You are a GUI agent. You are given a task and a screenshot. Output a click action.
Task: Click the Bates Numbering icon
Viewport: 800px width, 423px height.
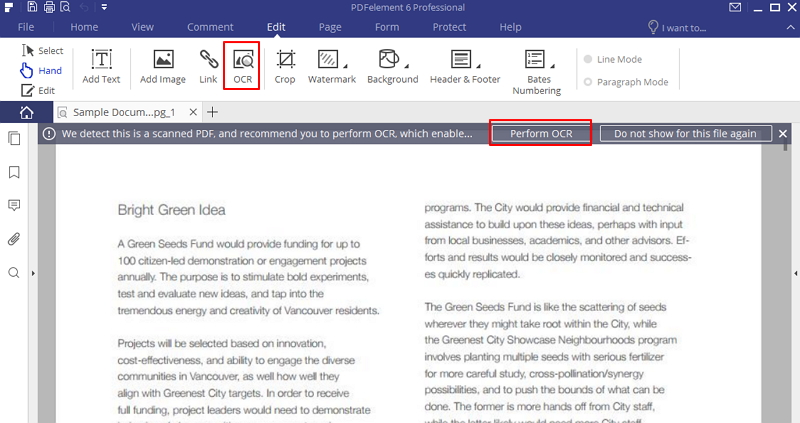pyautogui.click(x=535, y=59)
